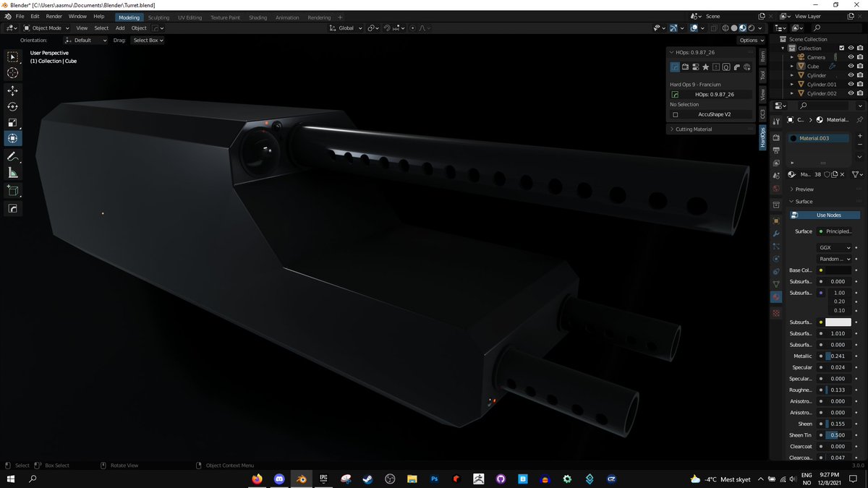868x488 pixels.
Task: Expand the Cube item in the outliner
Action: 792,67
